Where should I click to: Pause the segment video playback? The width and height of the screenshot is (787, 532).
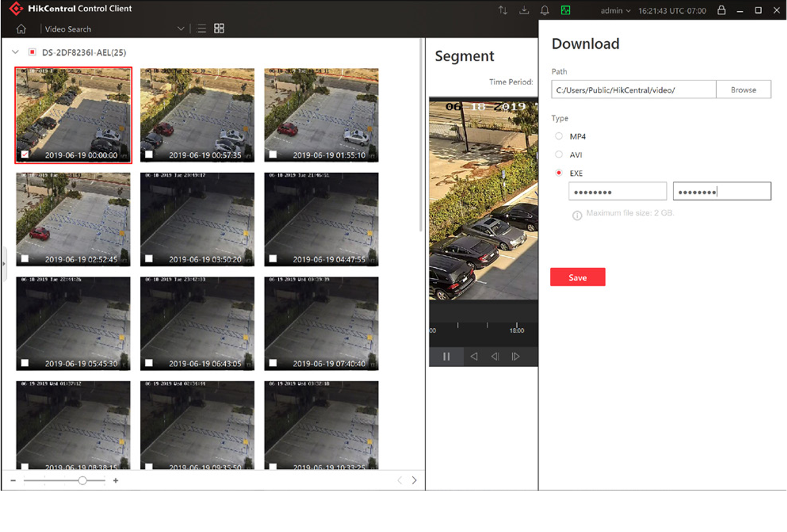pyautogui.click(x=446, y=356)
